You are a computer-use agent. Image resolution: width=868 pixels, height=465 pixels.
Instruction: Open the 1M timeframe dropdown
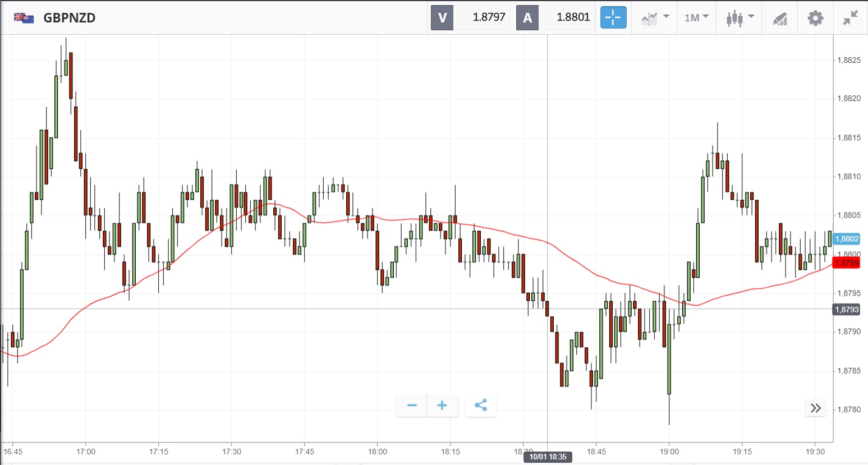coord(696,18)
